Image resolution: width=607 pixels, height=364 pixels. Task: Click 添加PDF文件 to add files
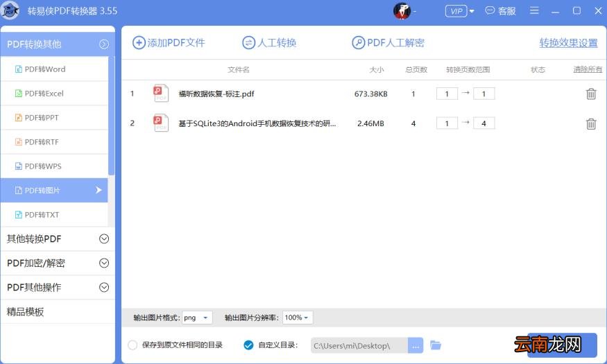pyautogui.click(x=169, y=42)
